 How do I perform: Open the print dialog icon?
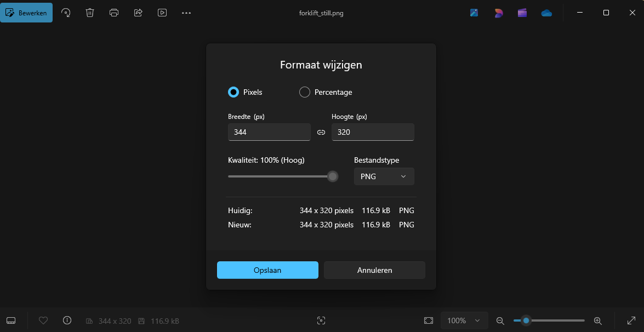pos(114,13)
